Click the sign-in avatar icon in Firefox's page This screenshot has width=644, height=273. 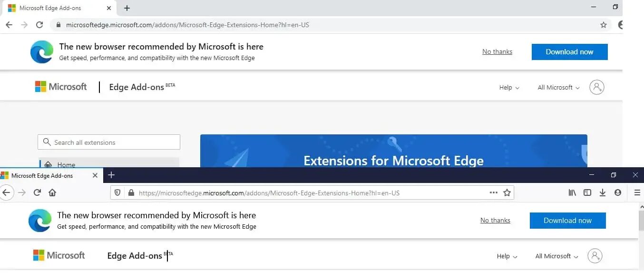pyautogui.click(x=595, y=256)
